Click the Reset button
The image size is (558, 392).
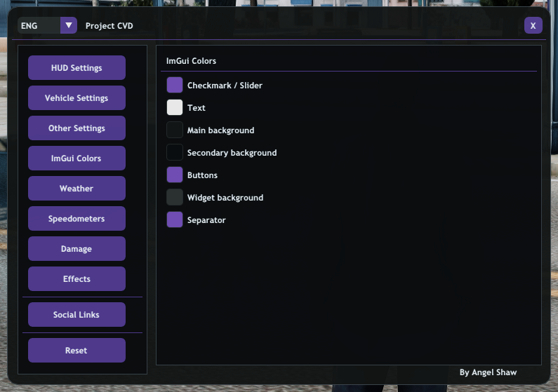(77, 351)
